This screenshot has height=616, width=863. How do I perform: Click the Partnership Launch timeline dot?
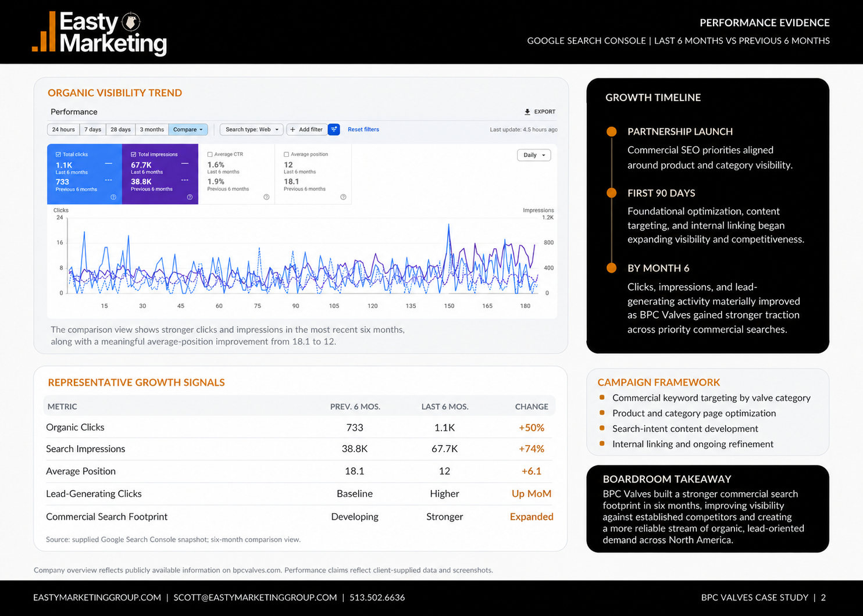611,132
